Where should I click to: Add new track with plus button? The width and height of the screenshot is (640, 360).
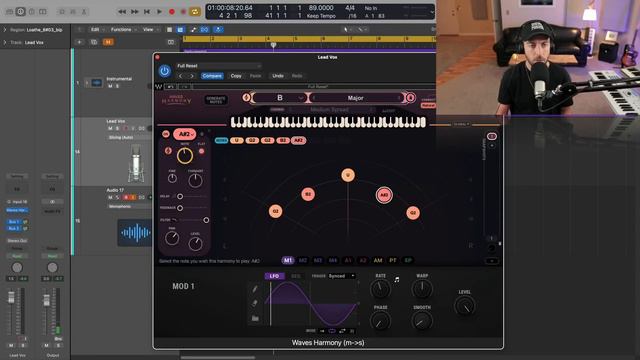click(79, 42)
